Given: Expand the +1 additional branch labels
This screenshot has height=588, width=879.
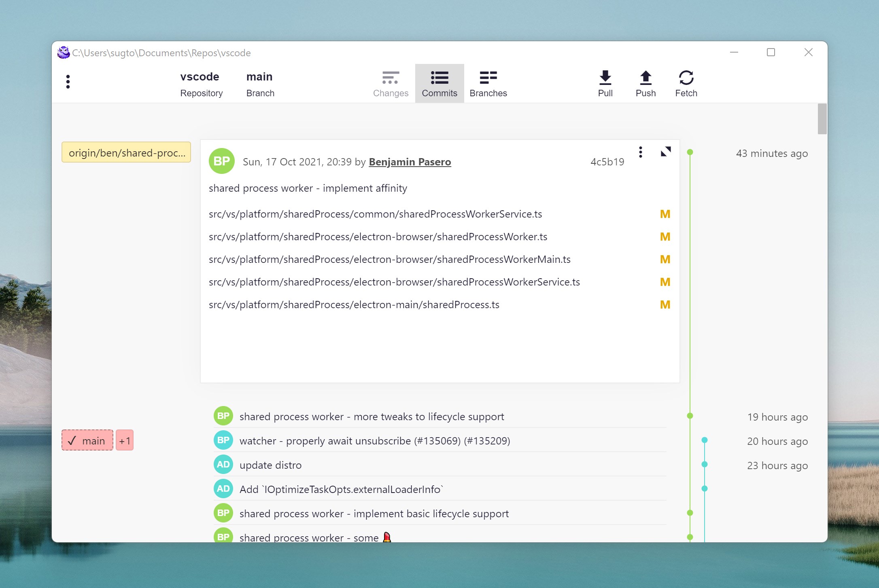Looking at the screenshot, I should [x=125, y=440].
